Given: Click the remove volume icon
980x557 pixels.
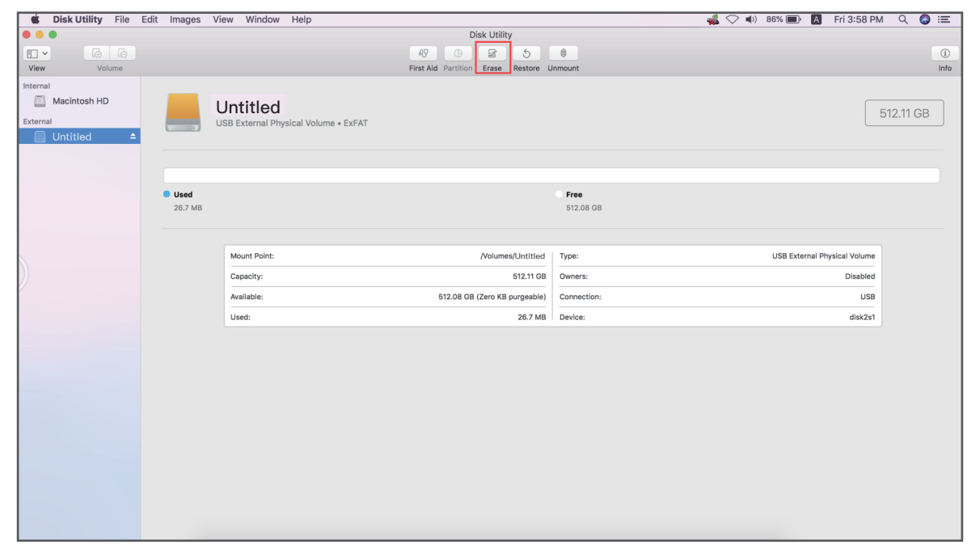Looking at the screenshot, I should point(123,53).
